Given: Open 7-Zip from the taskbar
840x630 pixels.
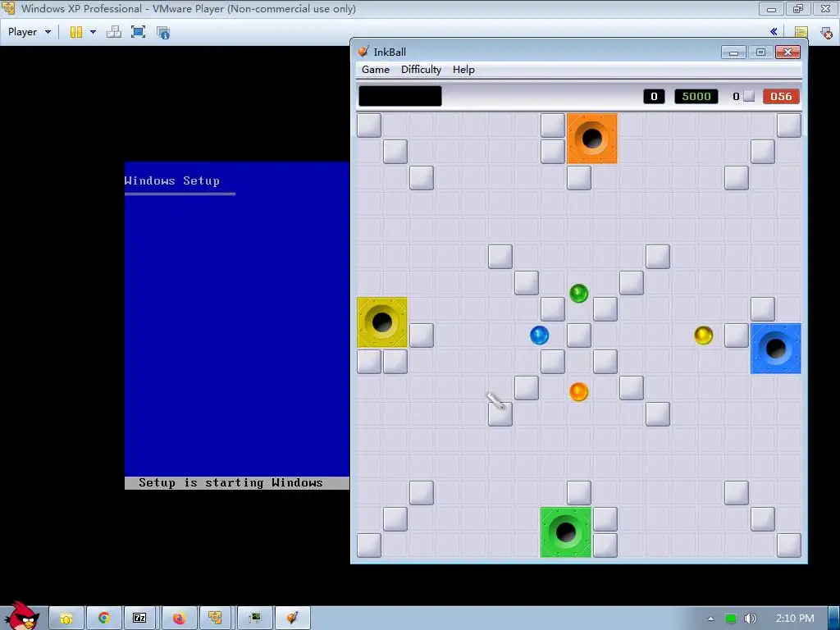Looking at the screenshot, I should point(139,619).
